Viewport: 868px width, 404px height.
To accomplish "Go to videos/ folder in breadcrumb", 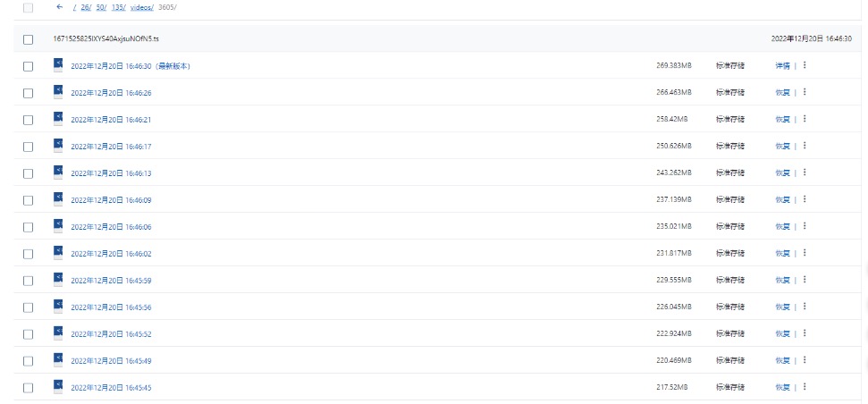I will pyautogui.click(x=142, y=8).
